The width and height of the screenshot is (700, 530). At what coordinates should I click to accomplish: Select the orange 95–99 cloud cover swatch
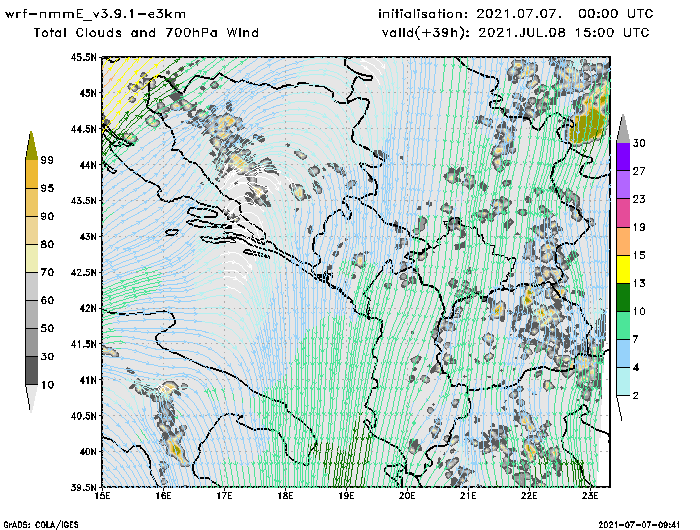tap(32, 174)
